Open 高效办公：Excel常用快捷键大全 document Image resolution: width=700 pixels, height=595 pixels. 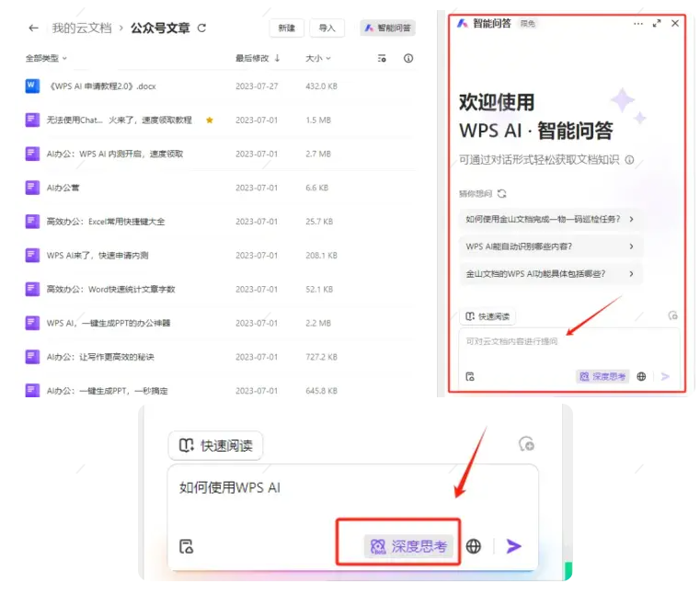click(x=106, y=222)
